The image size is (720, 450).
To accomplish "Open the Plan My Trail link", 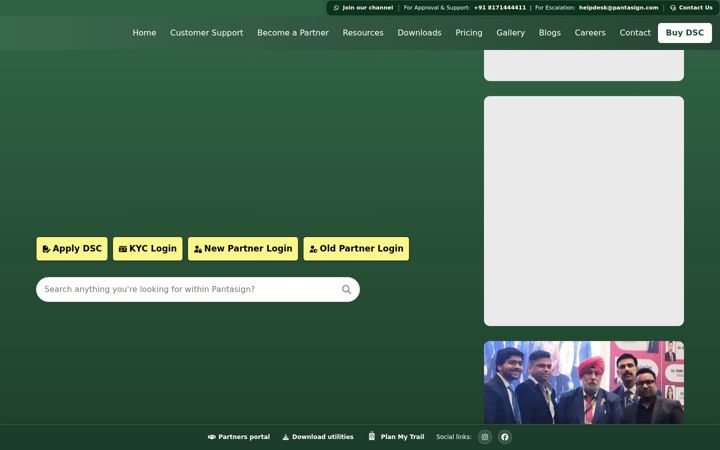I will coord(396,437).
